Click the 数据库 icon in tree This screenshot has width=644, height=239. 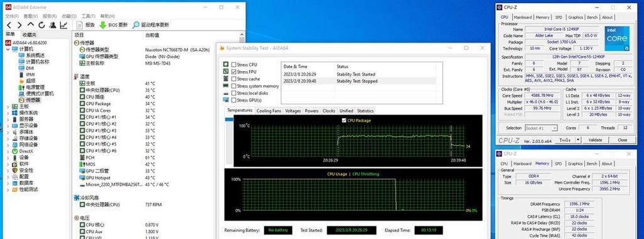tap(15, 183)
